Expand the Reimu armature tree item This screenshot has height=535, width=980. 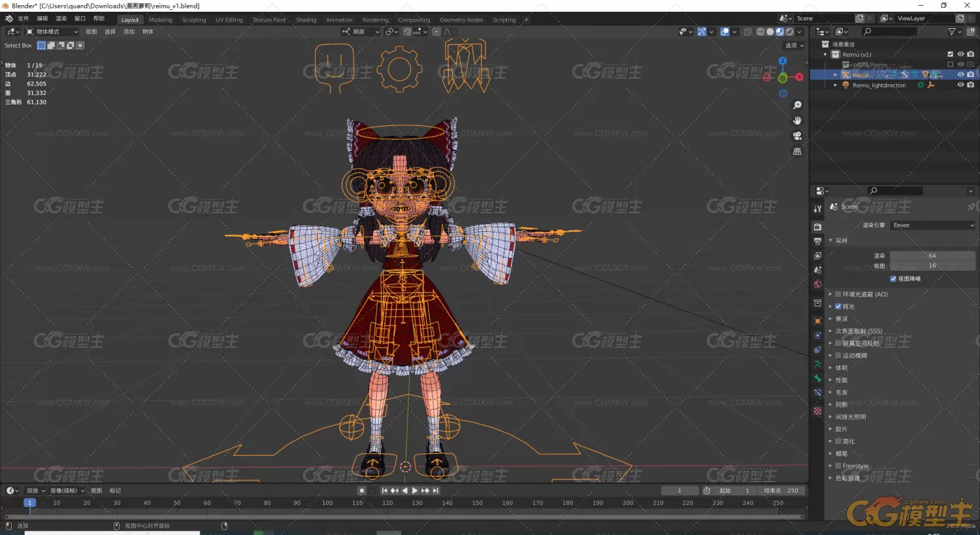(836, 75)
